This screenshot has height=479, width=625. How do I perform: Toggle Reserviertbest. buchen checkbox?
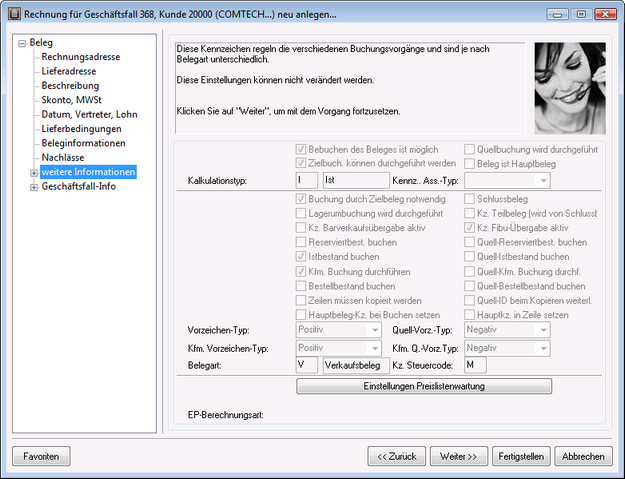(301, 242)
